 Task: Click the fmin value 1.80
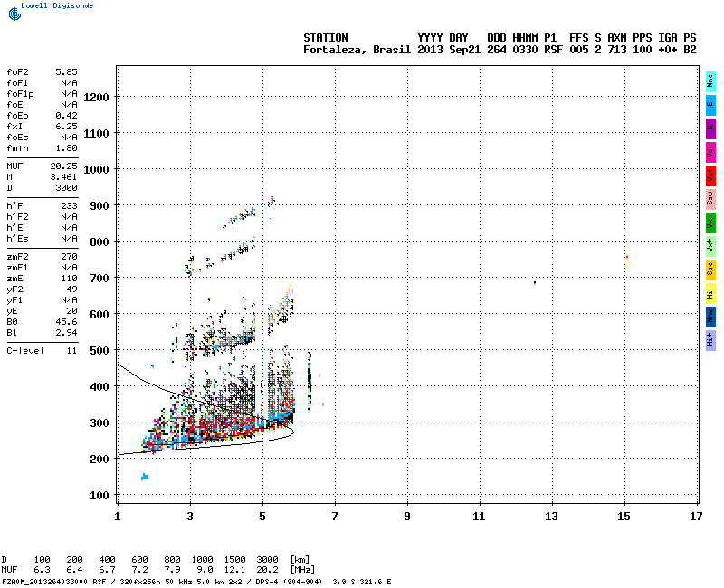pos(66,148)
